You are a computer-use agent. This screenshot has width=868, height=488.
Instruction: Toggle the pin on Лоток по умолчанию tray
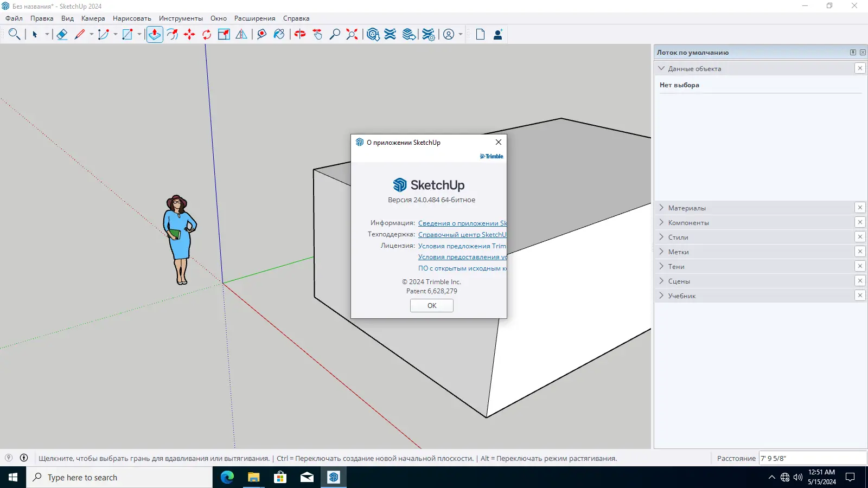point(853,53)
